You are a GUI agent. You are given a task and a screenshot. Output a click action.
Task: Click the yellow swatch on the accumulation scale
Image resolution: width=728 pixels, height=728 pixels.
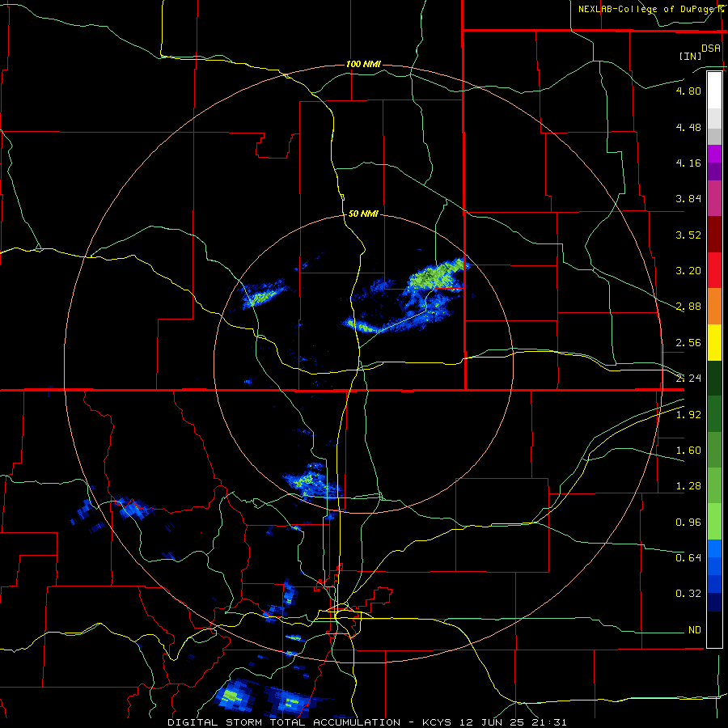[x=714, y=342]
